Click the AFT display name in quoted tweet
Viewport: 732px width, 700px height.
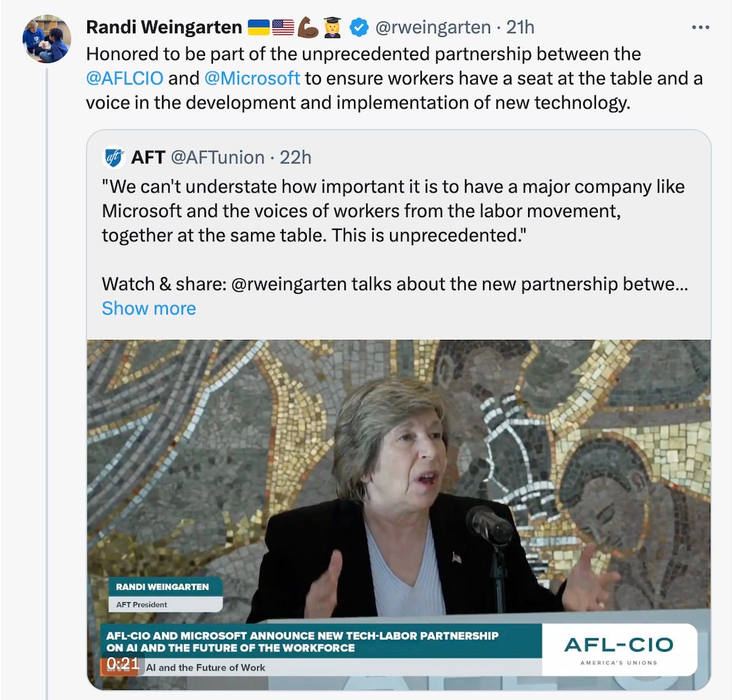[x=148, y=158]
